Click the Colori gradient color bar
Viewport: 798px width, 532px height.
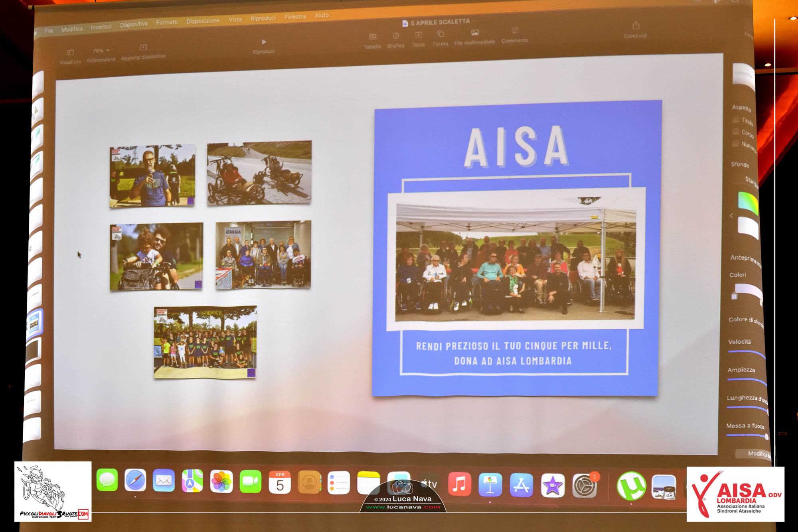coord(749,291)
